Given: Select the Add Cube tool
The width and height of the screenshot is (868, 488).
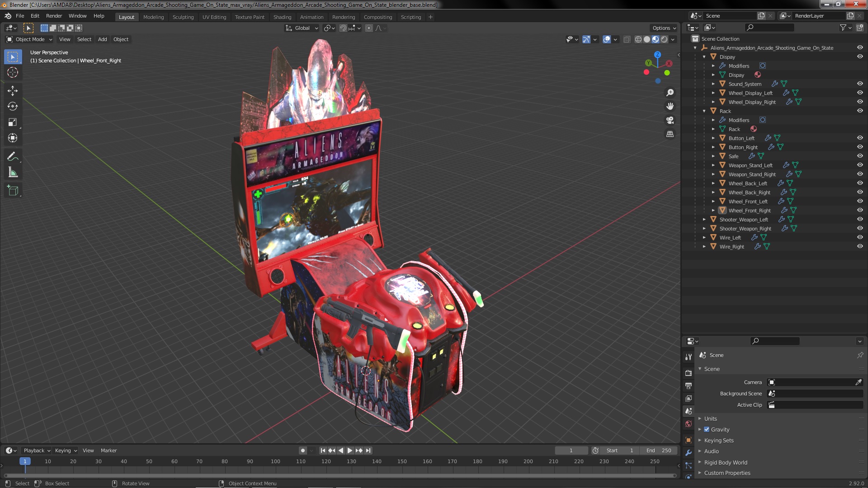Looking at the screenshot, I should tap(13, 191).
